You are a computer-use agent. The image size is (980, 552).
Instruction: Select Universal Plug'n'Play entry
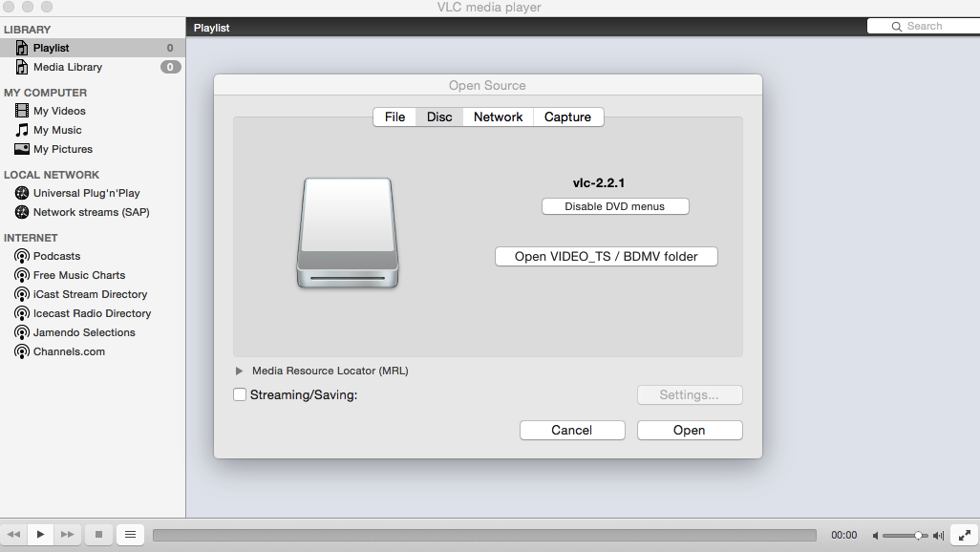pos(93,193)
